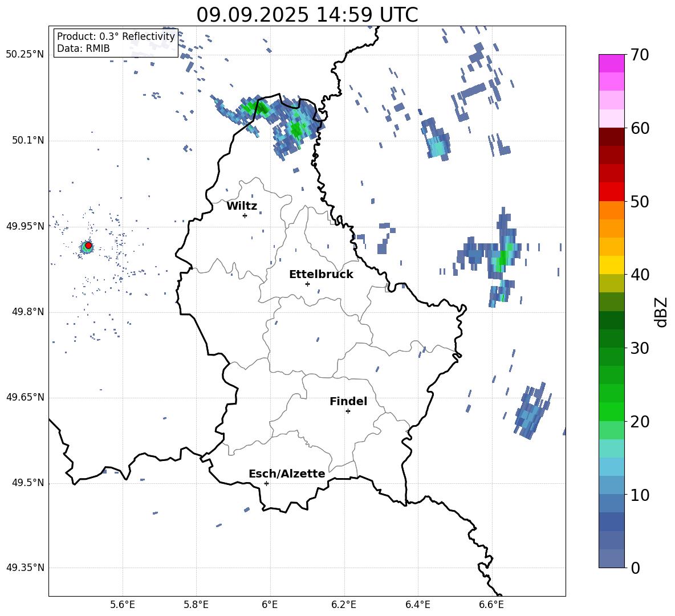Click the 49.35°N latitude label
This screenshot has width=675, height=616.
coord(25,568)
